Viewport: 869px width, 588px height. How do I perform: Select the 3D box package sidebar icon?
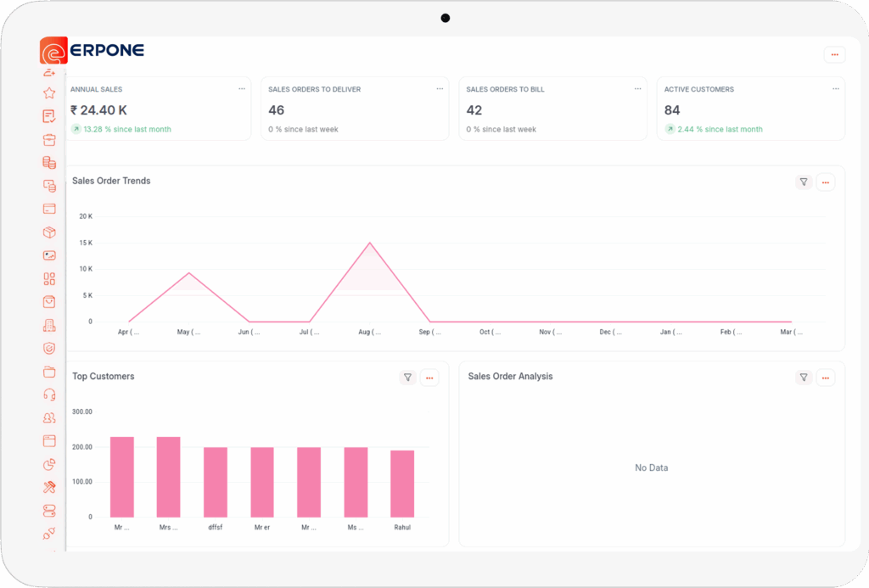coord(49,232)
